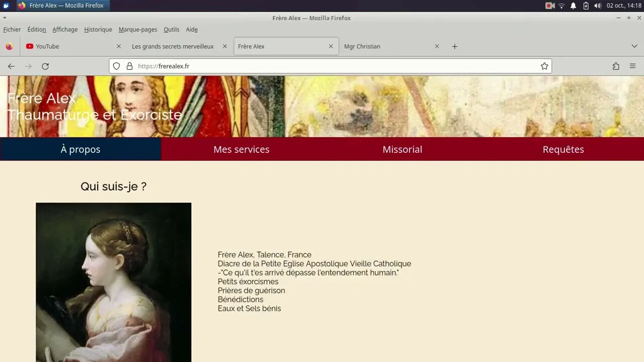Click the battery status tray icon
Image resolution: width=644 pixels, height=362 pixels.
tap(586, 6)
